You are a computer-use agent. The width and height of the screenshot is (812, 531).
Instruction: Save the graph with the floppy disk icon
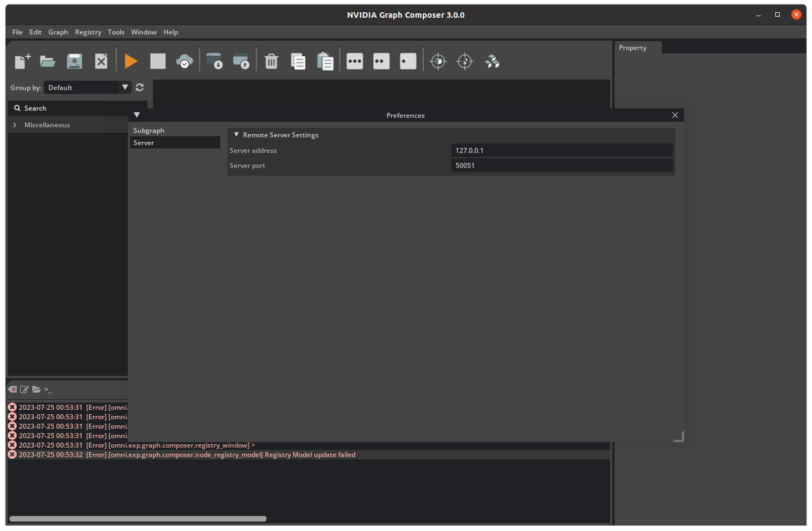tap(75, 61)
